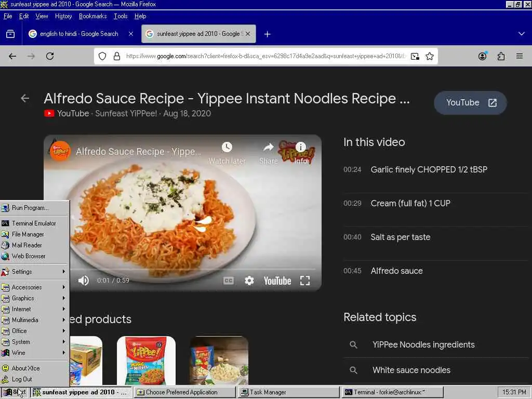Expand the Accessories submenu
The image size is (532, 399).
click(x=35, y=287)
